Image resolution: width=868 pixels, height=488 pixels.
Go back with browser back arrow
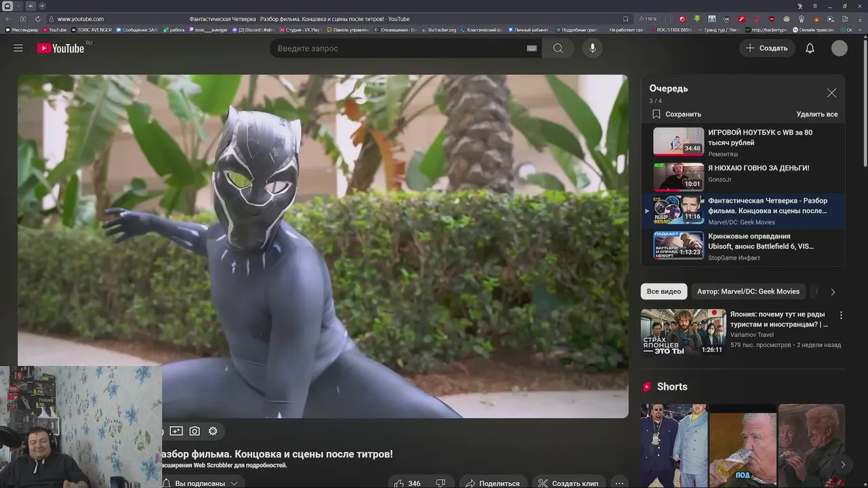click(8, 19)
